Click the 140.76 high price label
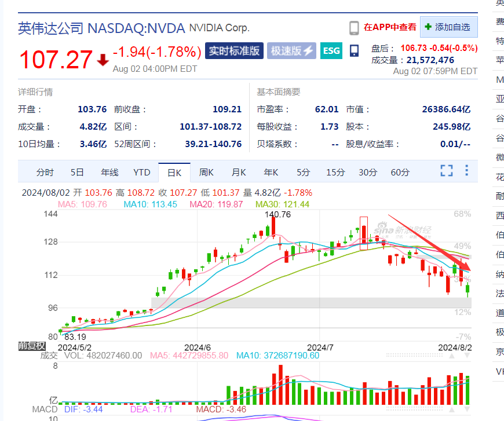This screenshot has height=421, width=504. 277,214
